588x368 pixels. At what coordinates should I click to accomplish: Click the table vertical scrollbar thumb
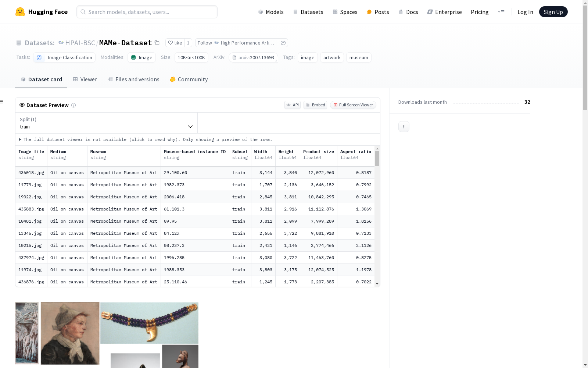coord(377,159)
